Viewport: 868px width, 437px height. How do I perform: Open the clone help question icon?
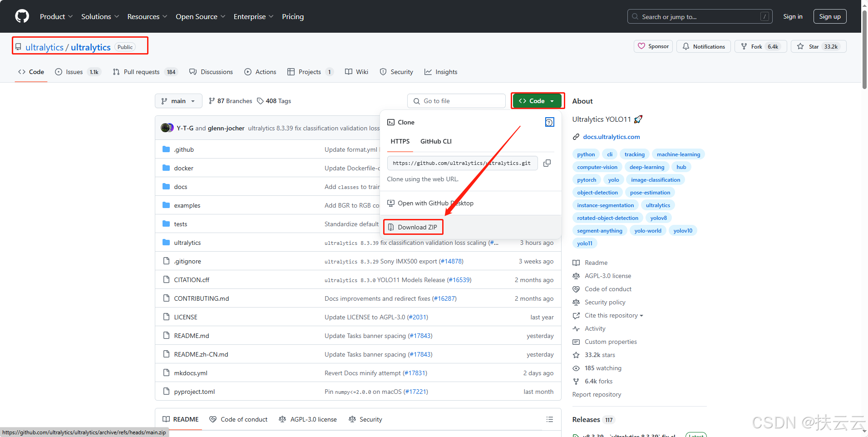(x=549, y=122)
